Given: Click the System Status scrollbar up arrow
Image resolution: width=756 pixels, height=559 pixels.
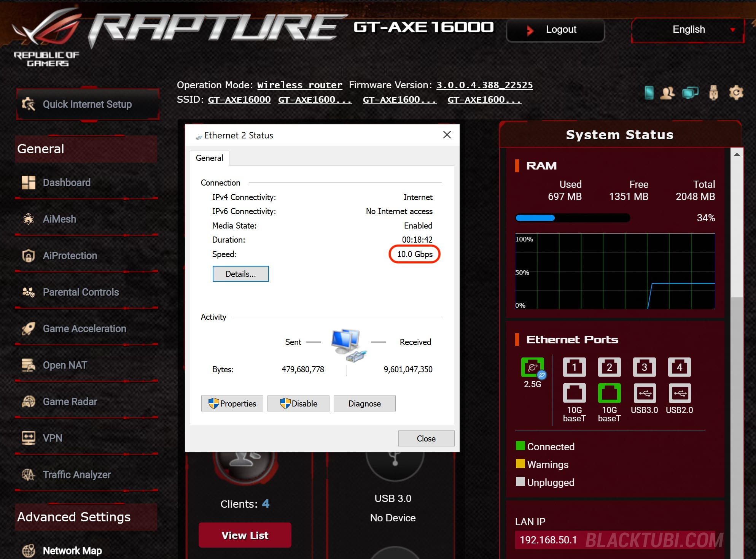Looking at the screenshot, I should 737,154.
